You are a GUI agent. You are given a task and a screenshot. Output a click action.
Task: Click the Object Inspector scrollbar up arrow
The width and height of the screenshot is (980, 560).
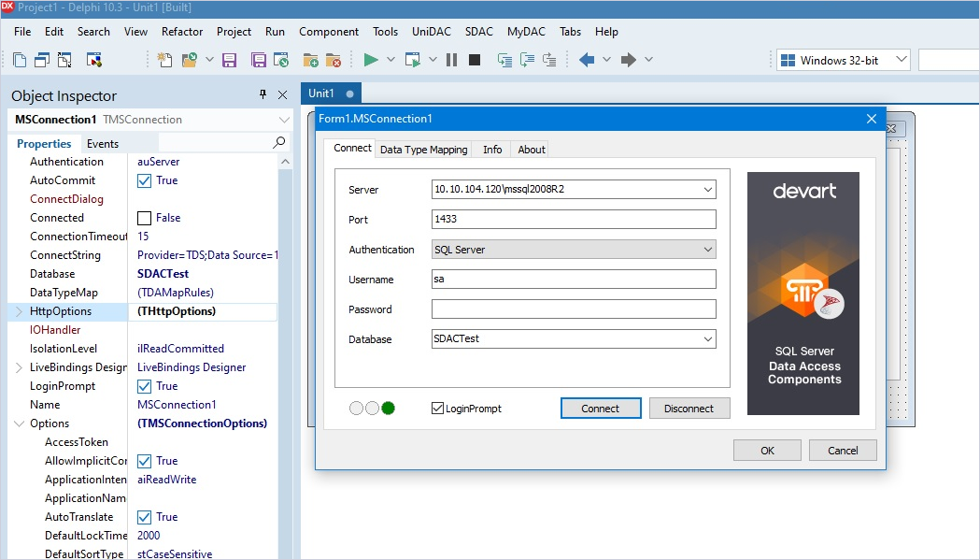click(x=285, y=162)
